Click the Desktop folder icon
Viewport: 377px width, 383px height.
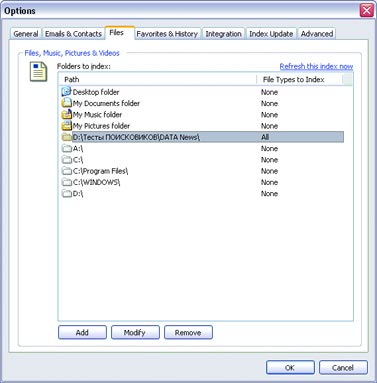[x=67, y=92]
